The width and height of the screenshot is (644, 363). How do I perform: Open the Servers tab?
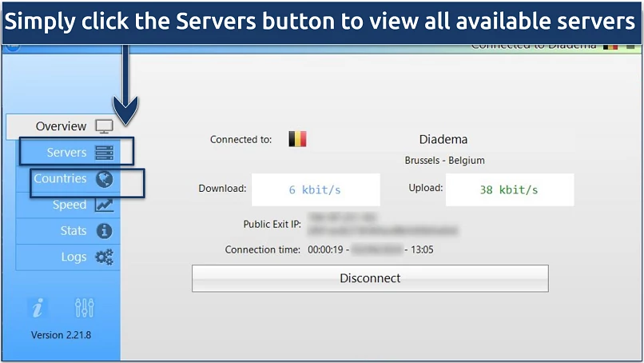(68, 153)
